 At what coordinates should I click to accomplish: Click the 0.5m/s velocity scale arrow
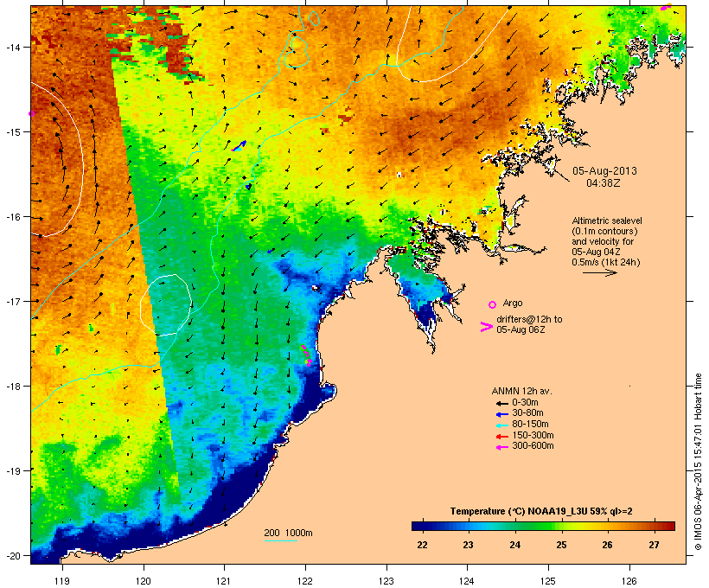coord(599,272)
